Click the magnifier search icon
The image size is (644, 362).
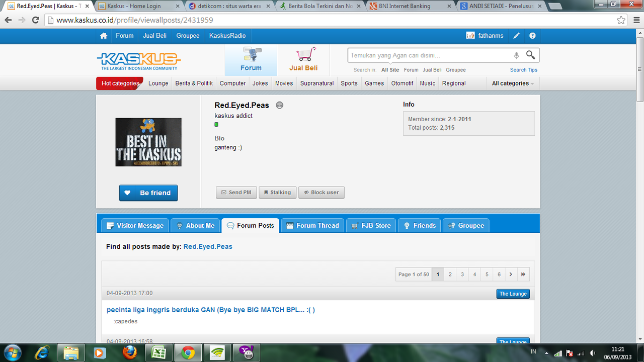pos(530,55)
